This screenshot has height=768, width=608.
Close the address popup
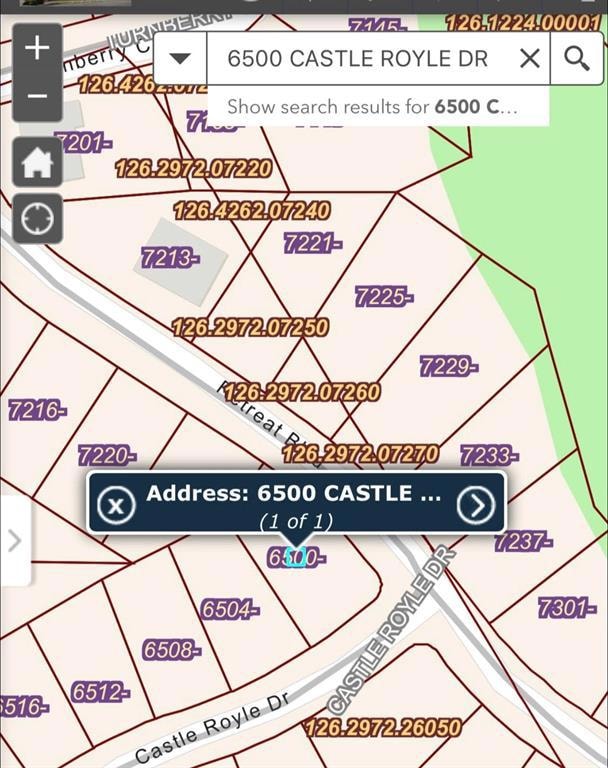point(116,505)
